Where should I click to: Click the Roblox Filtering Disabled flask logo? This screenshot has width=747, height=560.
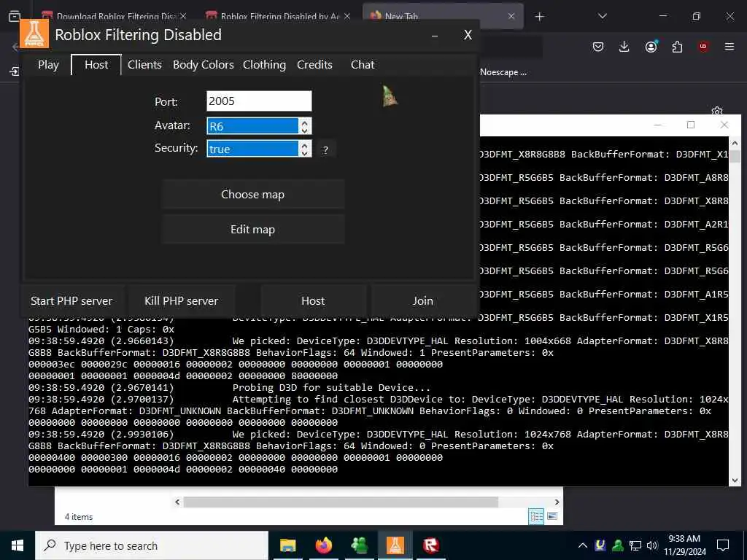(34, 34)
